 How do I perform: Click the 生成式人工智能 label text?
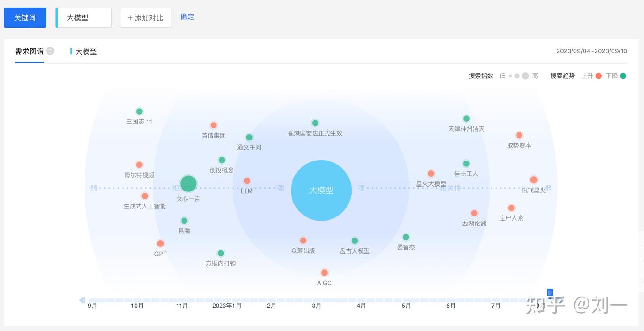(145, 206)
